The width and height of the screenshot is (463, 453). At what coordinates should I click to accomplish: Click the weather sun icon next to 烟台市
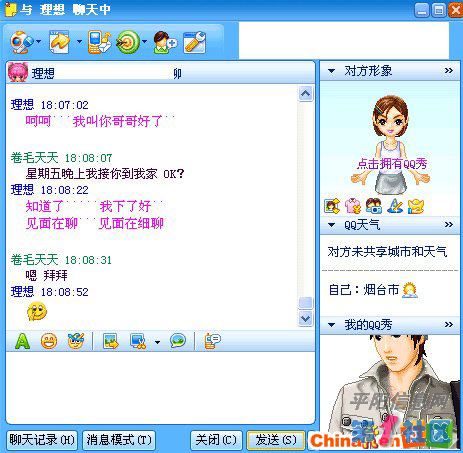tap(410, 290)
